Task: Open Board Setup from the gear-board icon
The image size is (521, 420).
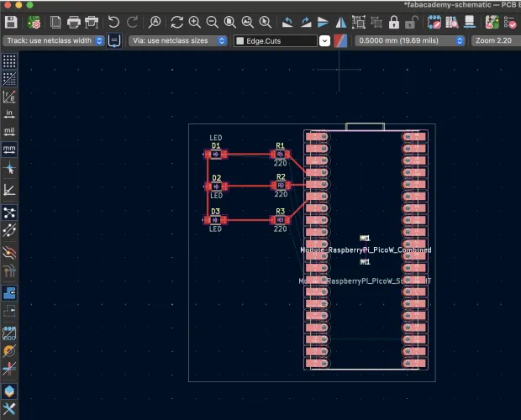Action: point(34,22)
